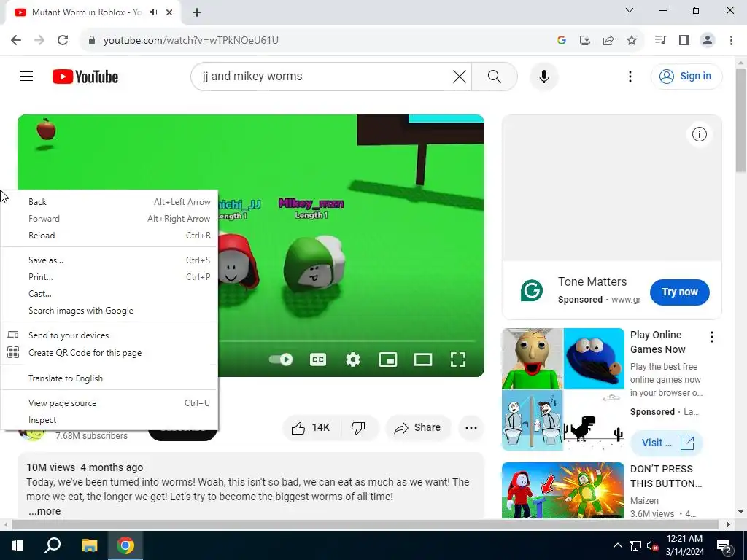Choose Print... in context menu
This screenshot has height=560, width=747.
click(x=109, y=276)
